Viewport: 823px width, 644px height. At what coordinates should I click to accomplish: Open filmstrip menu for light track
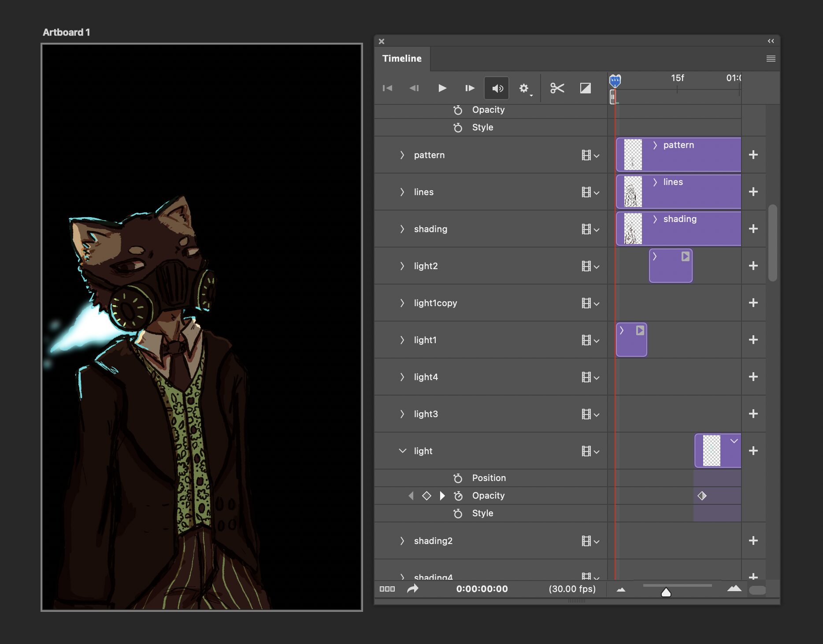tap(590, 451)
